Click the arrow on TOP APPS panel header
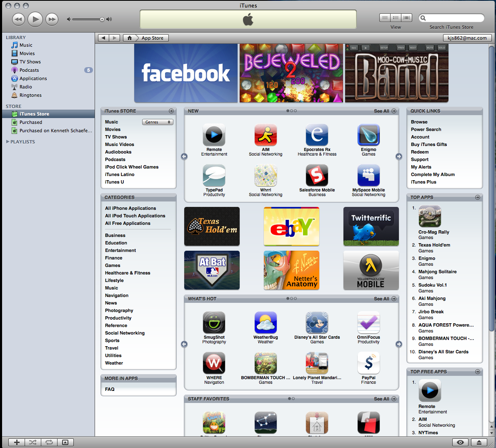Viewport: 496px width, 448px height. pyautogui.click(x=478, y=197)
